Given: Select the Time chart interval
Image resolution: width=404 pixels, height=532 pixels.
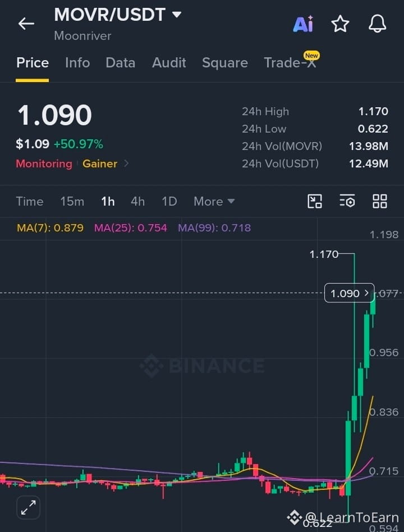Looking at the screenshot, I should coord(30,202).
